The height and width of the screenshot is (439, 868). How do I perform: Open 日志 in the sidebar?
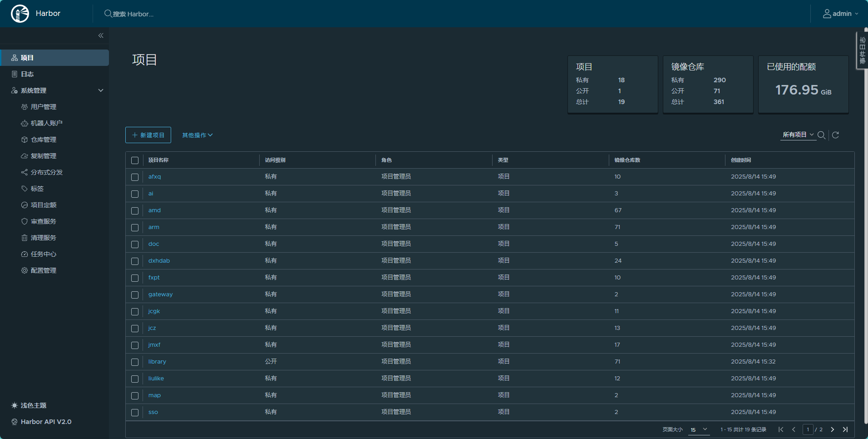(x=27, y=74)
